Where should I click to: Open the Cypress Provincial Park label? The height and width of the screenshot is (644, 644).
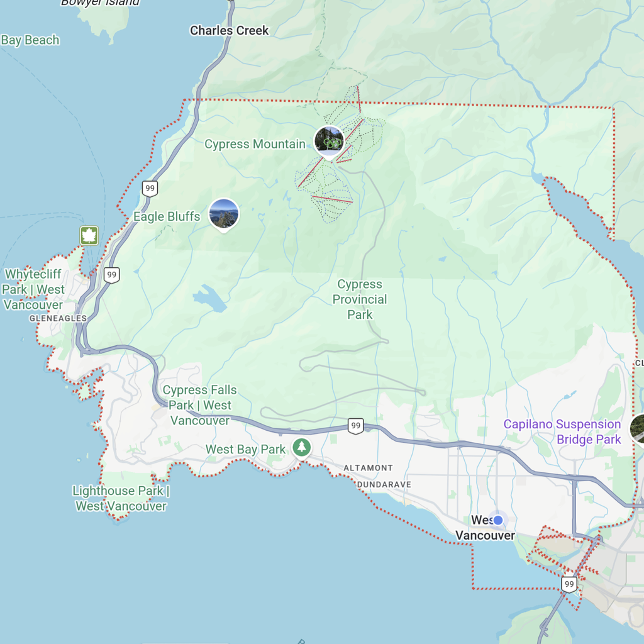[x=360, y=299]
